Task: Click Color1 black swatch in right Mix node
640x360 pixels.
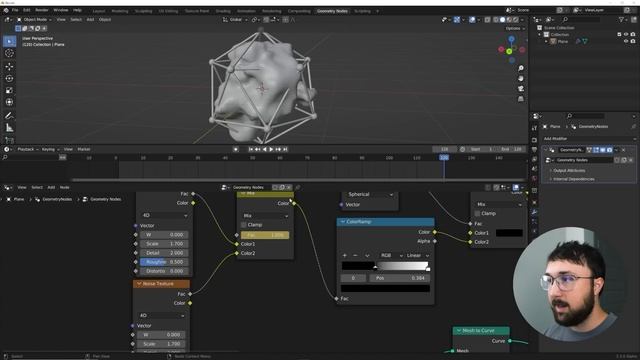Action: (509, 233)
